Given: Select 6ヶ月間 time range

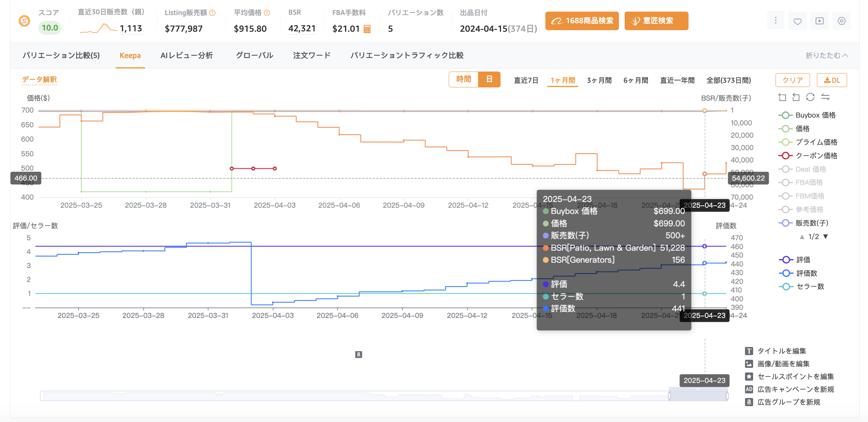Looking at the screenshot, I should pyautogui.click(x=636, y=80).
